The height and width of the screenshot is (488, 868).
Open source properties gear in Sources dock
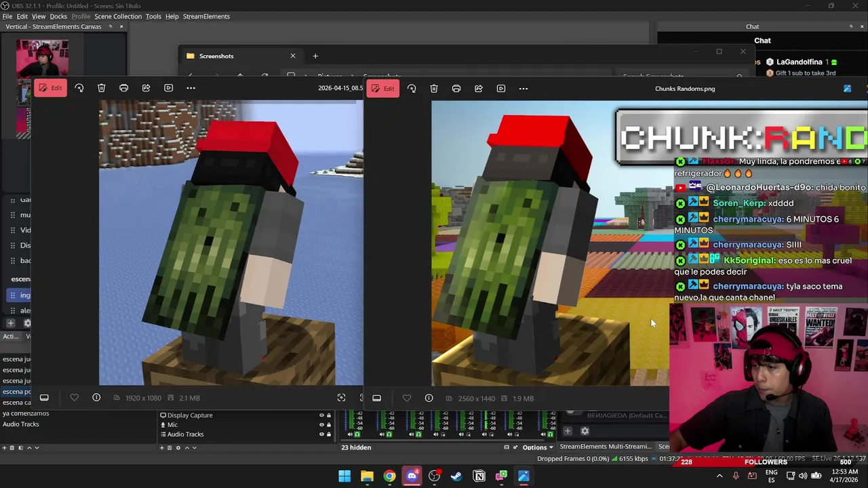178,447
